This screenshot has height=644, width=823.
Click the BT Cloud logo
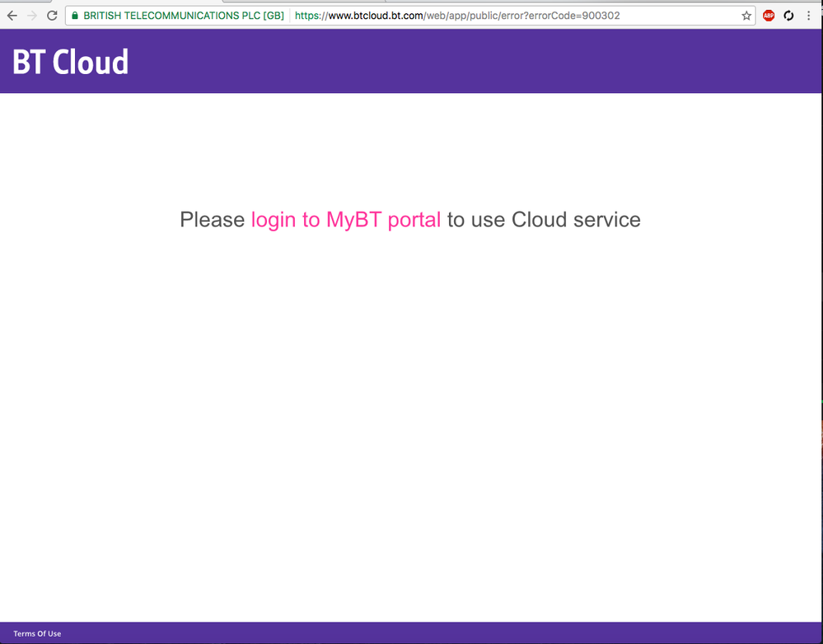pos(70,62)
